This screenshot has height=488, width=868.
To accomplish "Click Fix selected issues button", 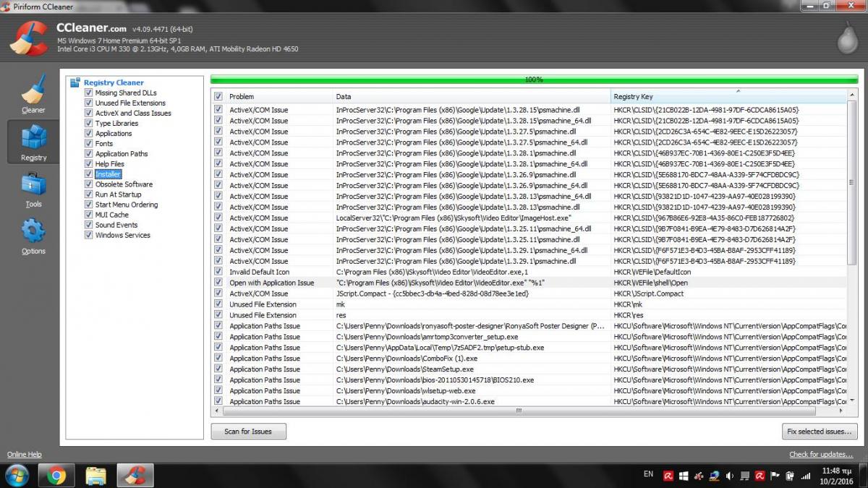I will 820,432.
